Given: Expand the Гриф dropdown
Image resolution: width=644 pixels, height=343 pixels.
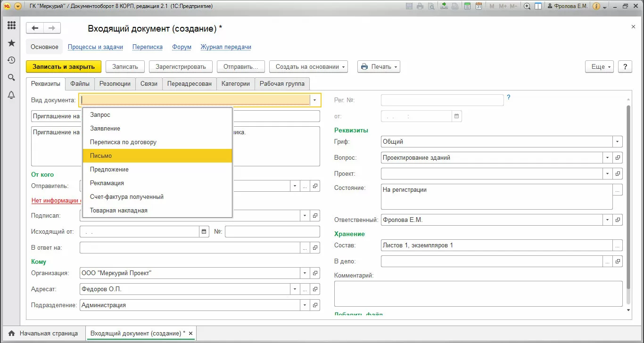Looking at the screenshot, I should [617, 141].
